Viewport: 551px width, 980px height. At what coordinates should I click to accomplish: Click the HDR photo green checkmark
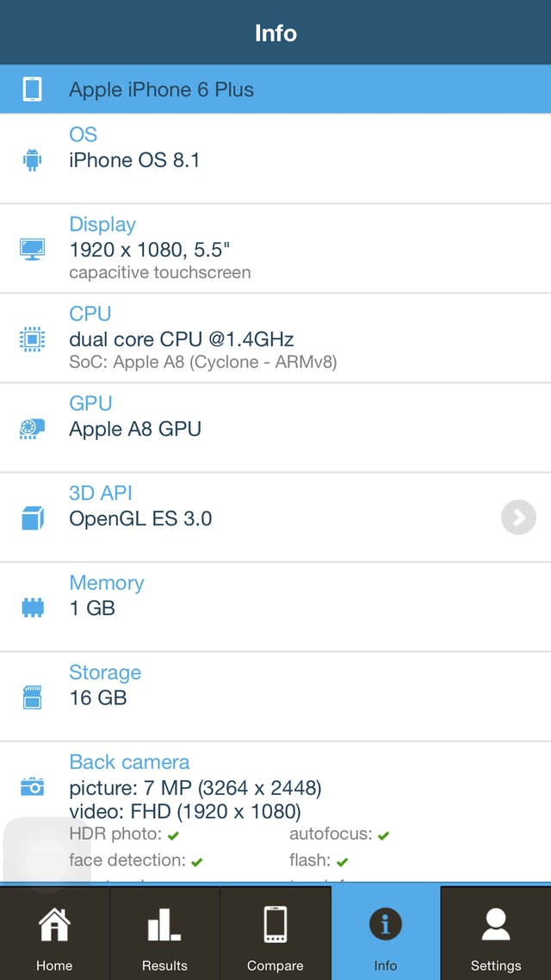pyautogui.click(x=174, y=835)
